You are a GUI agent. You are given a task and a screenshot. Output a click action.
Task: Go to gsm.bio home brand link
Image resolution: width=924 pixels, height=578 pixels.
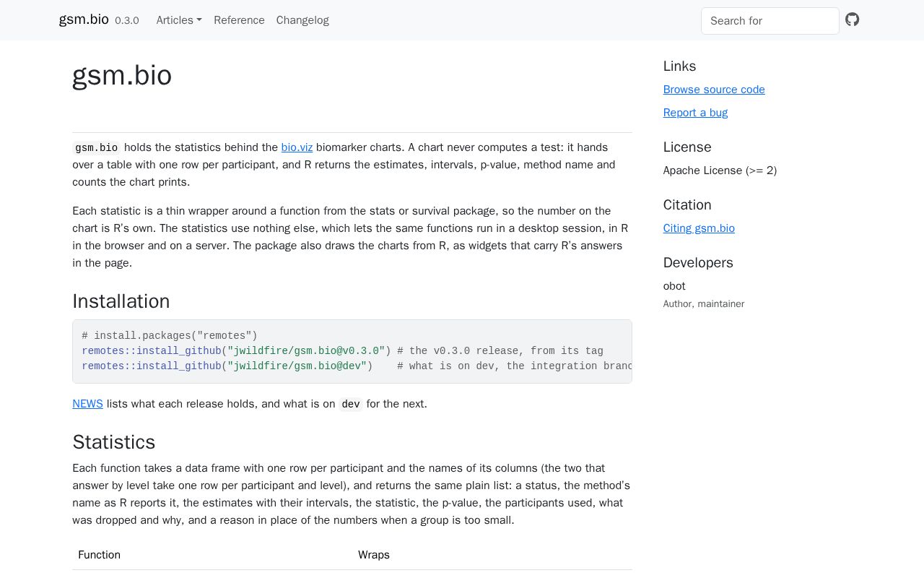coord(84,20)
